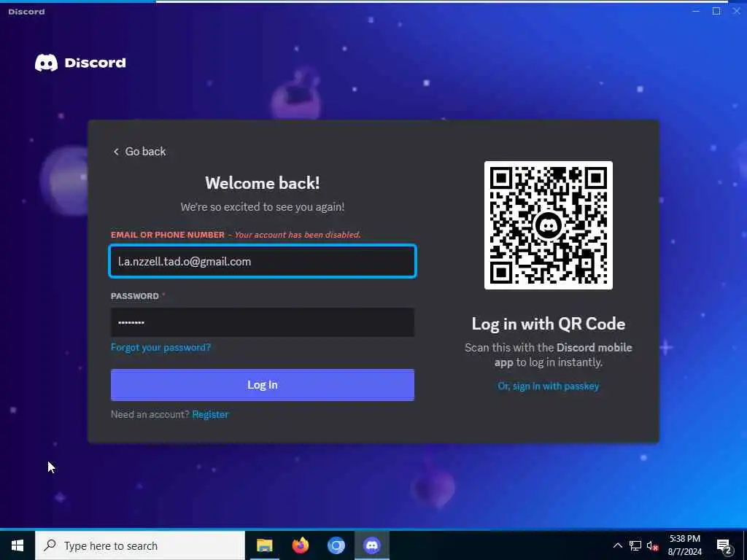Launch Firefox from the taskbar
Image resolution: width=747 pixels, height=560 pixels.
click(300, 545)
